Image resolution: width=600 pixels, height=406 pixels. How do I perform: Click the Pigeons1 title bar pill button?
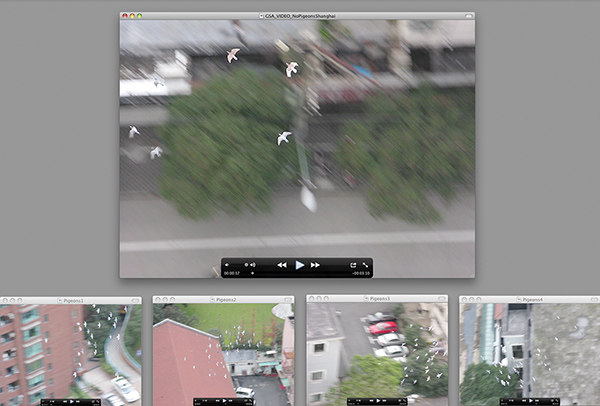[135, 301]
